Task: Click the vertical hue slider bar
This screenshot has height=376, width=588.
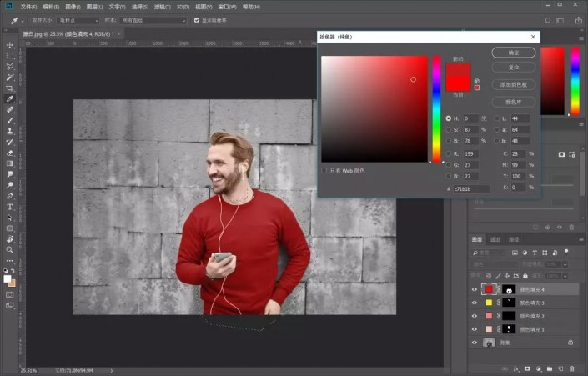Action: point(436,108)
